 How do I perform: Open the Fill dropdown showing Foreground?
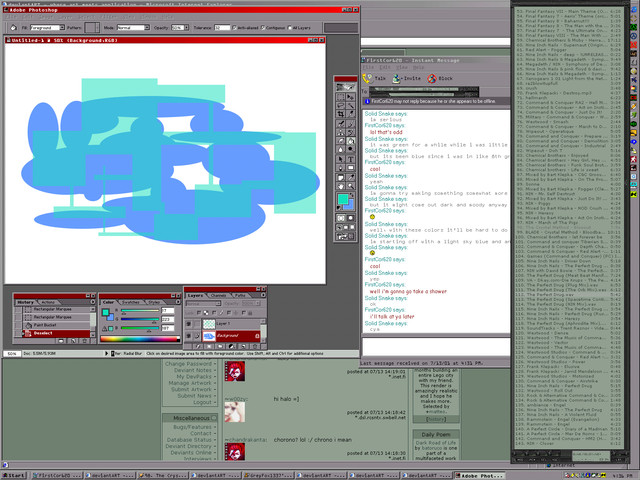(x=62, y=28)
